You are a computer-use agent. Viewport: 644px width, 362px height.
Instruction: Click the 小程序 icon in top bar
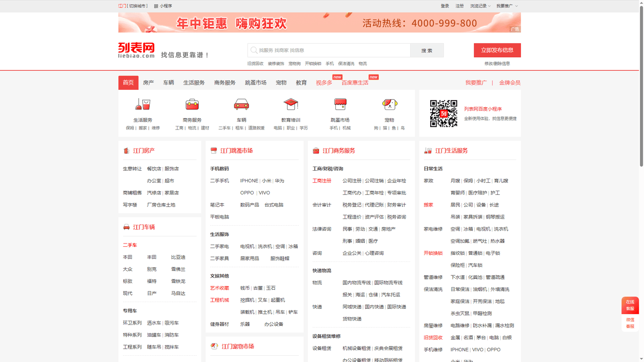pyautogui.click(x=156, y=6)
